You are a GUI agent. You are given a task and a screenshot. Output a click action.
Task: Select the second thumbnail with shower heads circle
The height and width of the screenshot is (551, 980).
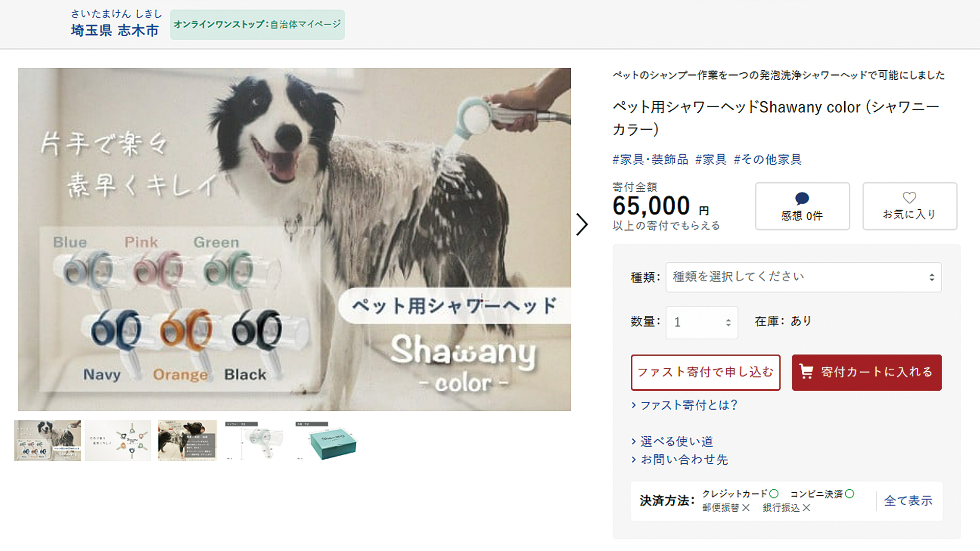[118, 441]
